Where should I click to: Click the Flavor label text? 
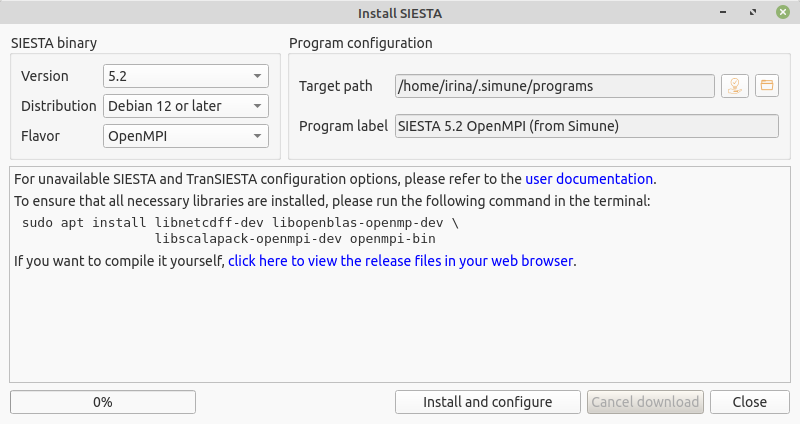point(40,136)
